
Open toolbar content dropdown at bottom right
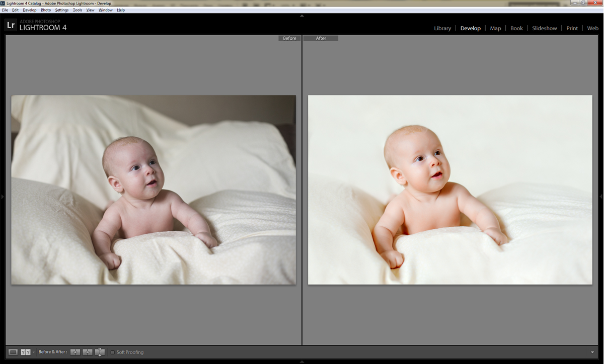tap(592, 352)
